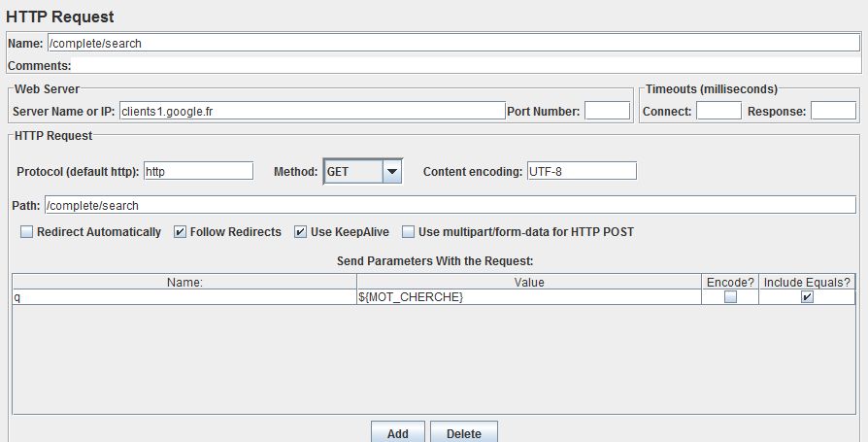Check the Encode? box for parameter q
868x442 pixels.
click(730, 297)
